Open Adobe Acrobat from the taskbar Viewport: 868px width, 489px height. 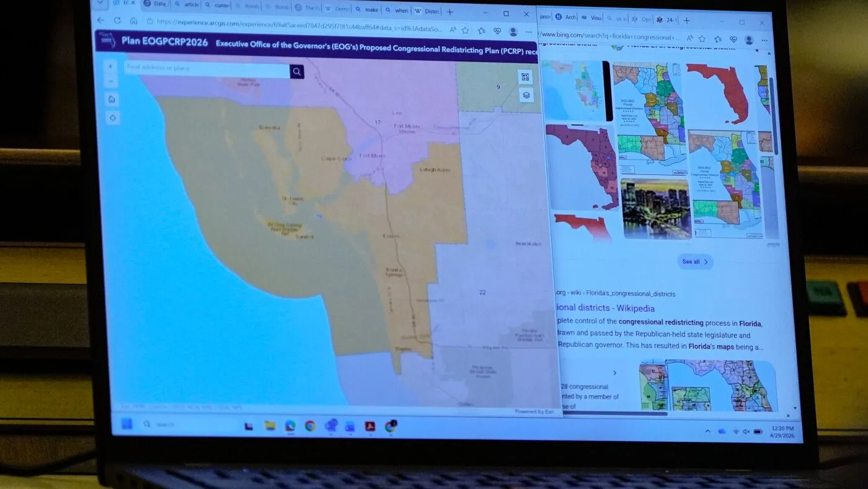[x=370, y=426]
